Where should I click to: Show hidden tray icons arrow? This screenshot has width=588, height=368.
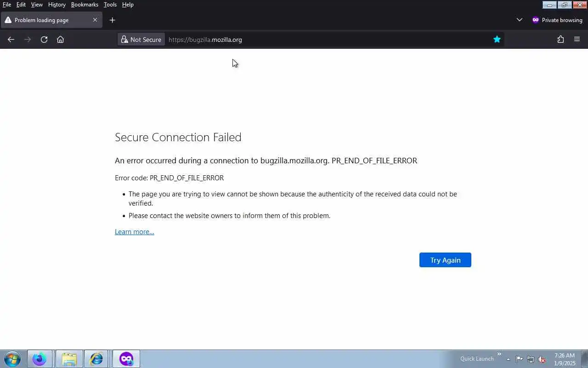pyautogui.click(x=508, y=359)
